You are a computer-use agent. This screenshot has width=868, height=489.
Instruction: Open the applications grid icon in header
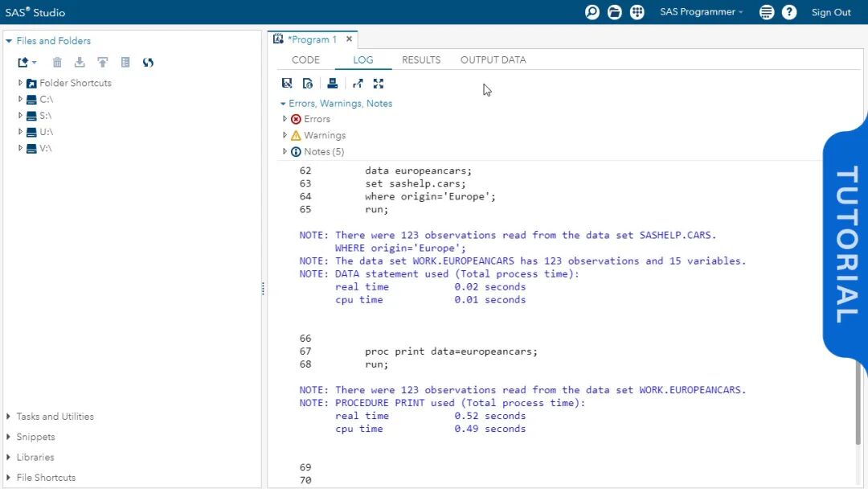point(637,12)
